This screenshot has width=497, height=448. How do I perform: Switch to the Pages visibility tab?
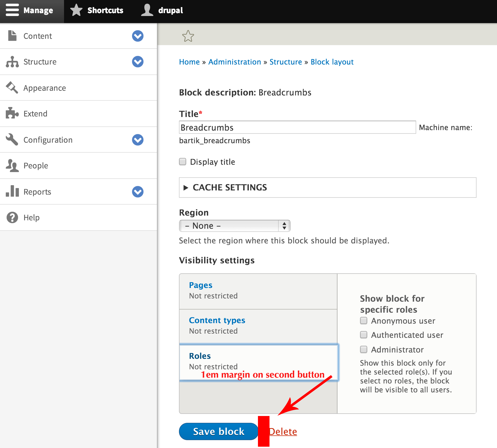(200, 285)
